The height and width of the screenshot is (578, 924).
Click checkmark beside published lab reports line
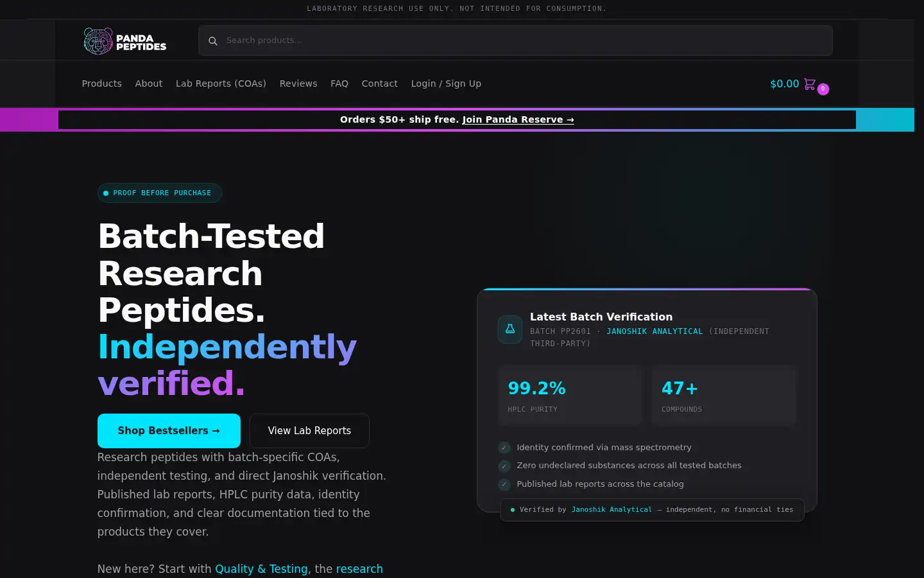point(504,484)
